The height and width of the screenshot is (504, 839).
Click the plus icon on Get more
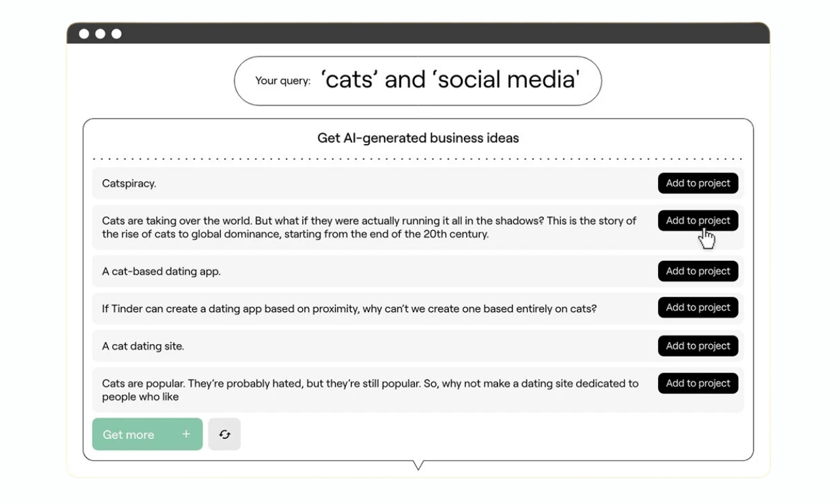(x=186, y=434)
